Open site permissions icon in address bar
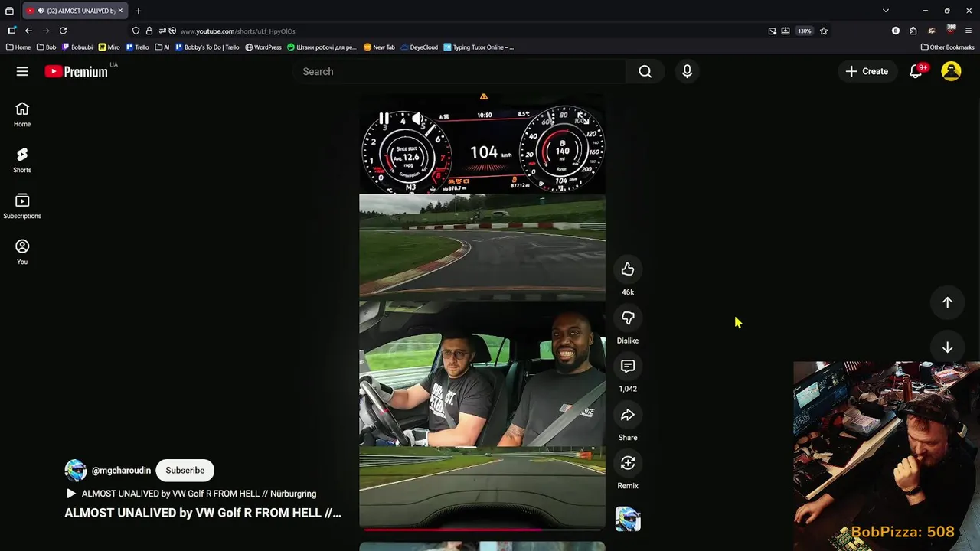980x551 pixels. 162,31
